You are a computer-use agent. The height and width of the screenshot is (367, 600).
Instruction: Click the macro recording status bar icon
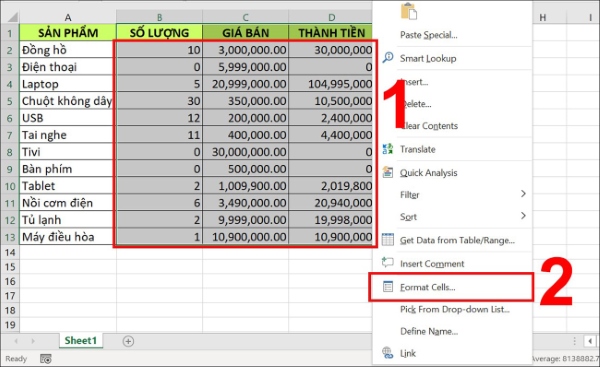click(x=46, y=359)
